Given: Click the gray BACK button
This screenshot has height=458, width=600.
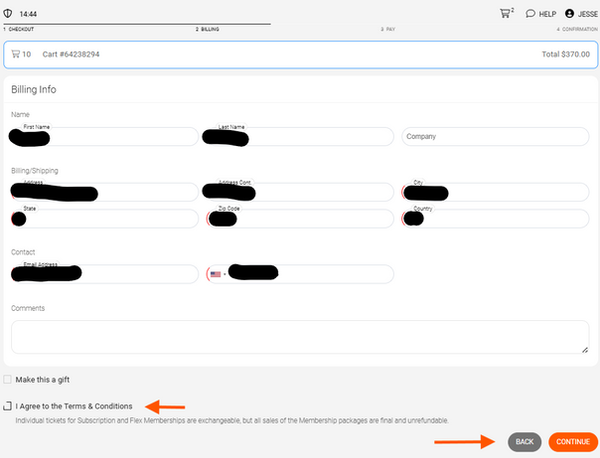Looking at the screenshot, I should 524,442.
